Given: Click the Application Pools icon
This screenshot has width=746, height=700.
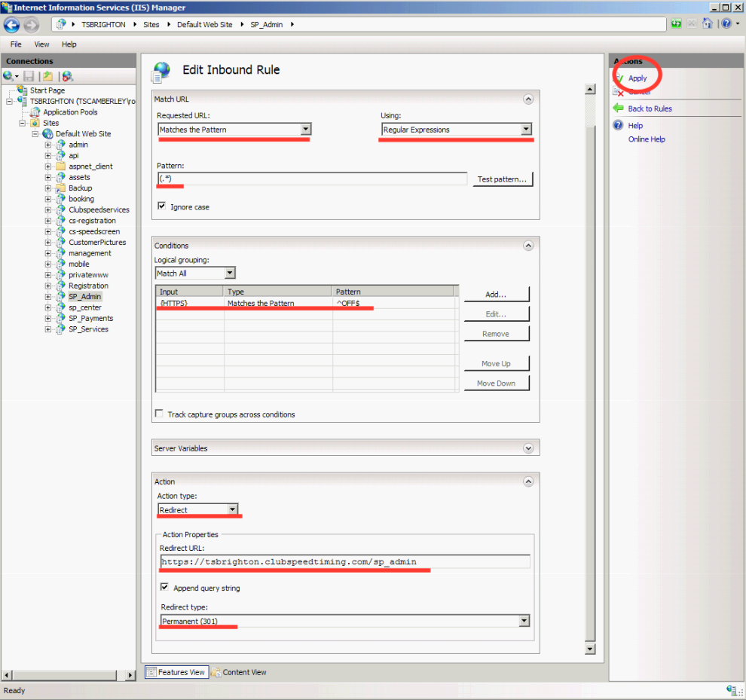Looking at the screenshot, I should (x=35, y=112).
